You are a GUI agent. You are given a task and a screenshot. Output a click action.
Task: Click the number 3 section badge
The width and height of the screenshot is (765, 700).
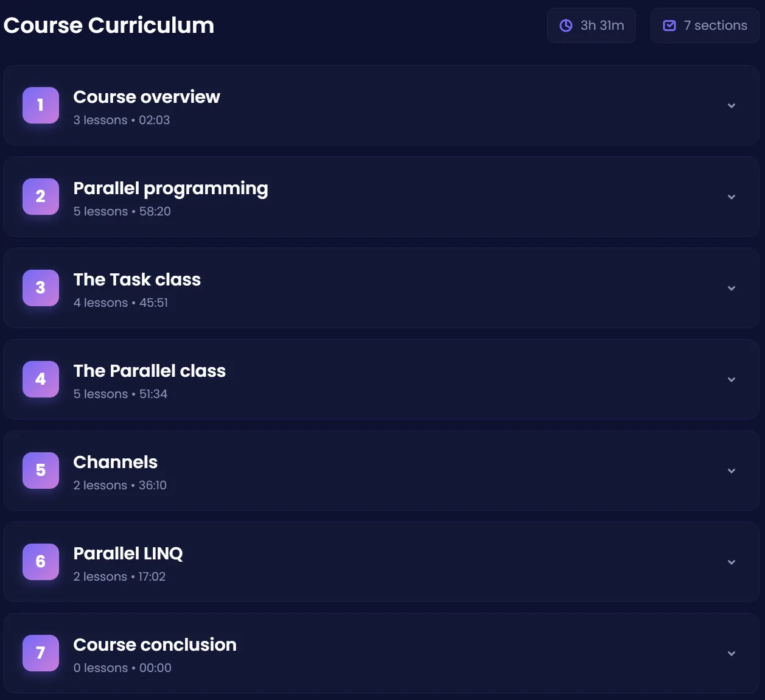41,288
